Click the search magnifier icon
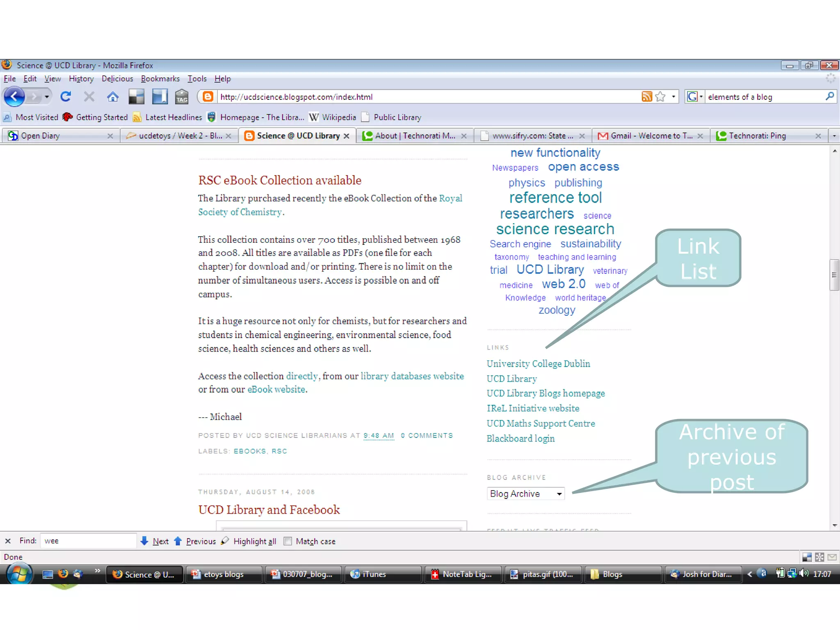 tap(829, 97)
